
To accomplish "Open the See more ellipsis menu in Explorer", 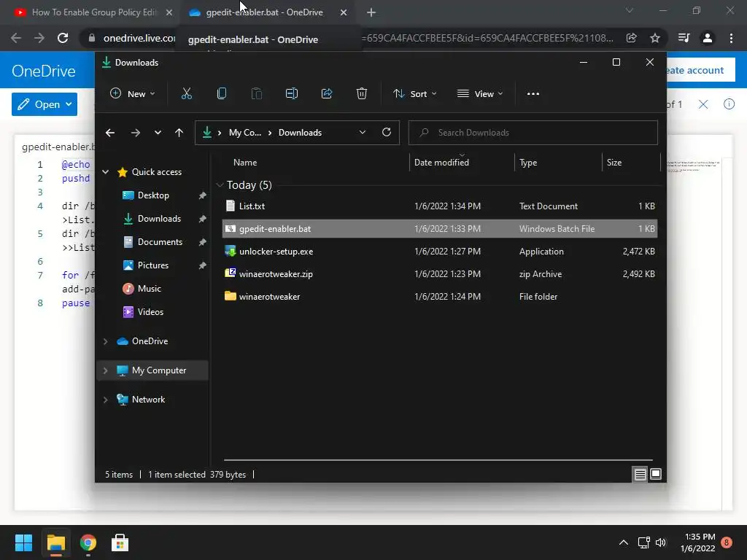I will coord(533,94).
